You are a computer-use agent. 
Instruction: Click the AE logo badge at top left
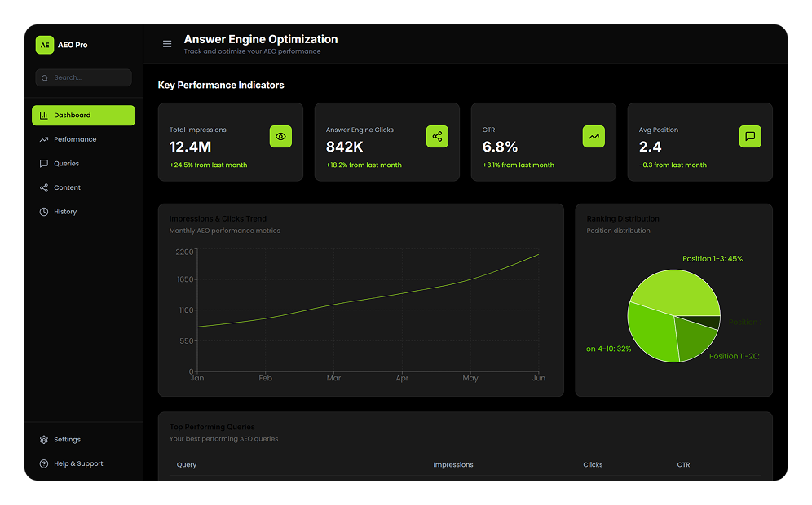coord(45,45)
